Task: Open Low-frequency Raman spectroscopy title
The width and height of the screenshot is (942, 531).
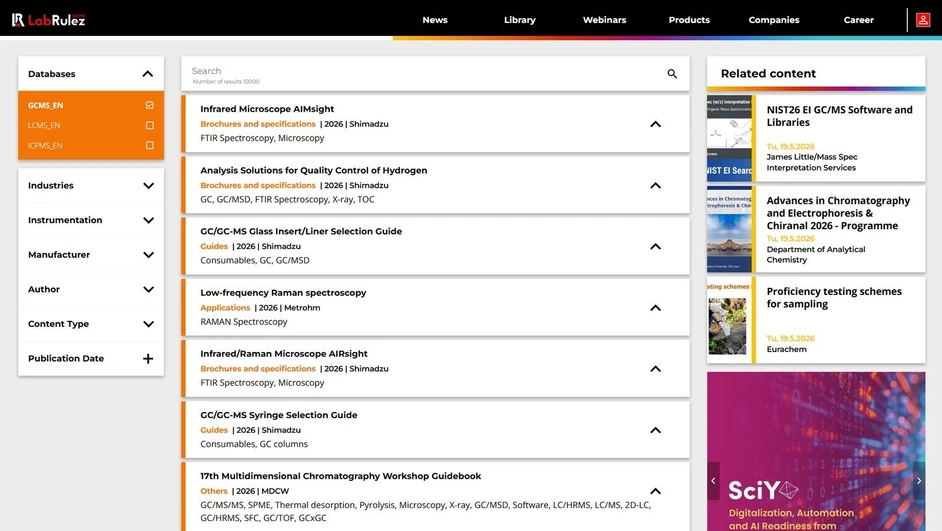Action: 283,293
